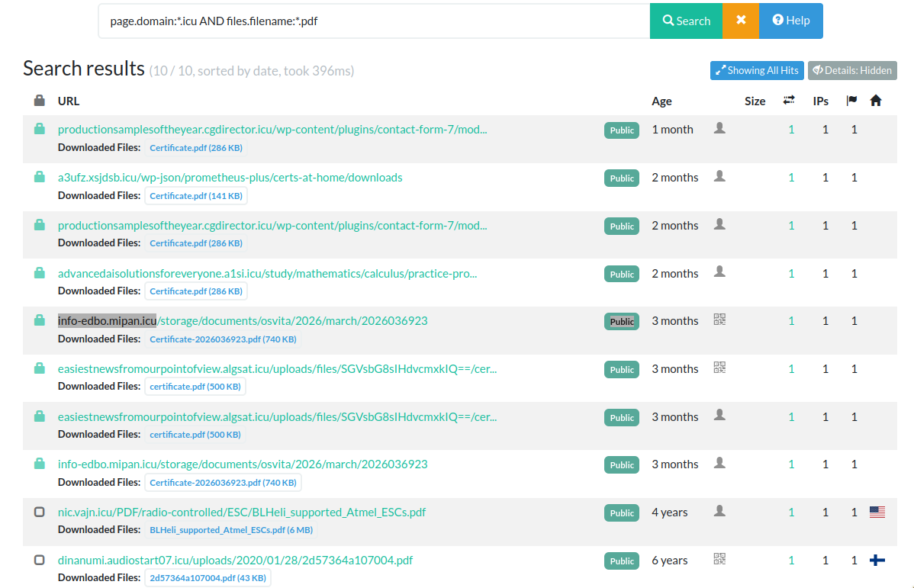This screenshot has width=914, height=588.
Task: Click the URL column header
Action: click(68, 101)
